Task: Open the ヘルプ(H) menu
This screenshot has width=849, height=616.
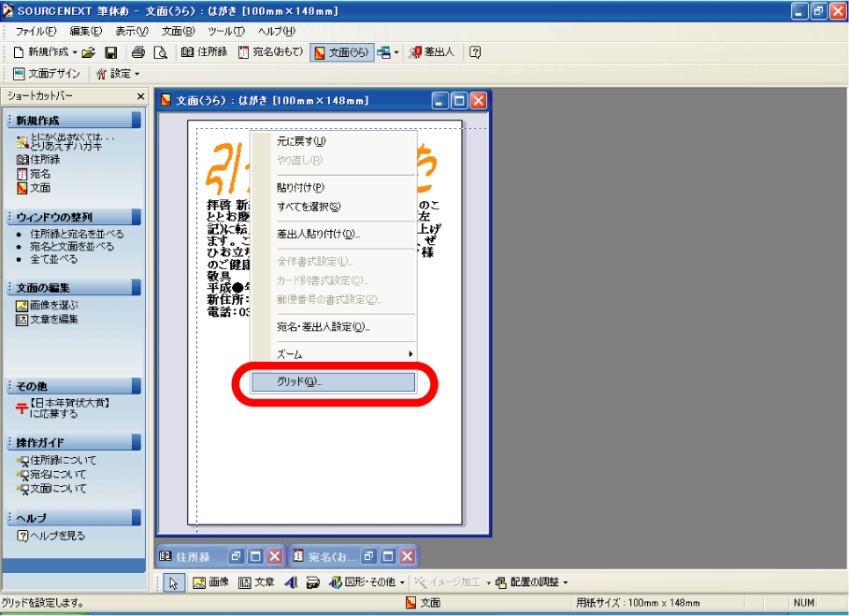Action: [x=276, y=32]
